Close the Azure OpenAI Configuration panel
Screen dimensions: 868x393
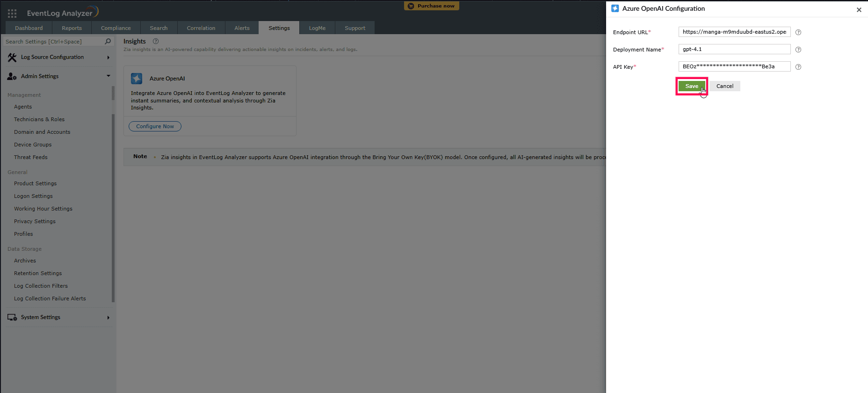(859, 10)
